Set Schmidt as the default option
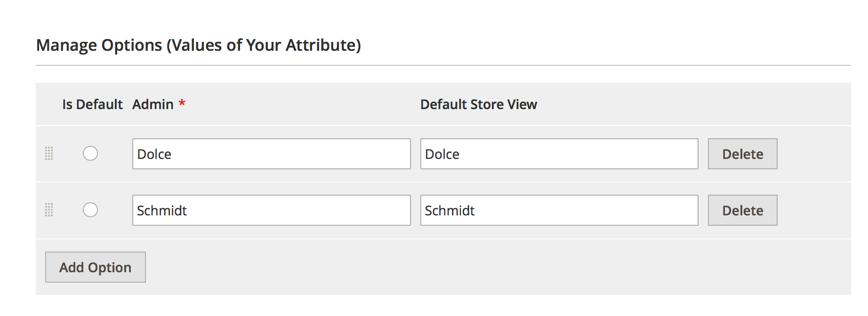 pos(90,210)
